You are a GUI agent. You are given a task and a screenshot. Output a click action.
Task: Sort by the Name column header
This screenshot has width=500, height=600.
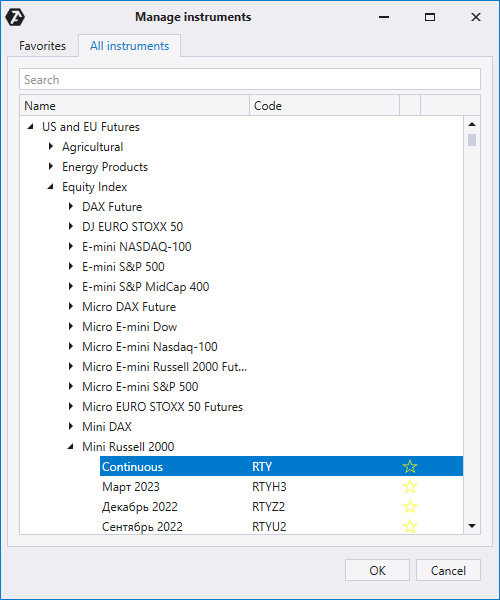(x=135, y=106)
